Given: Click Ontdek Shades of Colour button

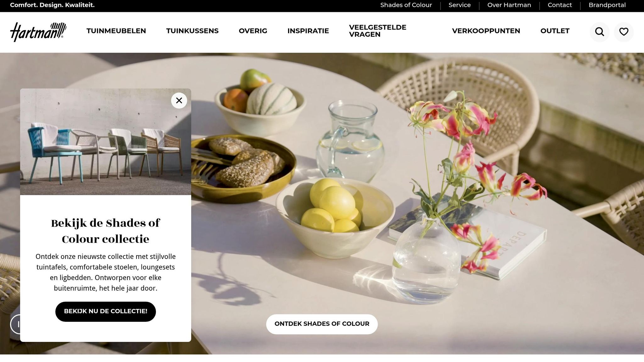Looking at the screenshot, I should tap(322, 324).
